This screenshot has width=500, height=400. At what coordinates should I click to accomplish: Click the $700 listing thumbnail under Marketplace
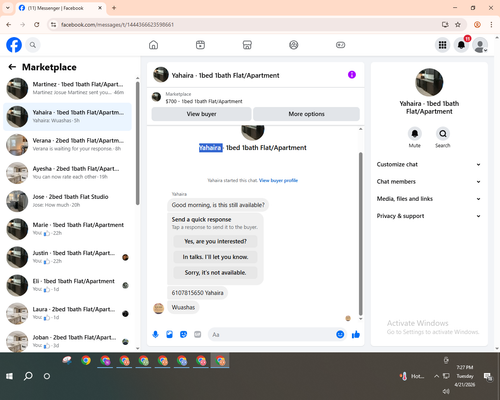156,97
